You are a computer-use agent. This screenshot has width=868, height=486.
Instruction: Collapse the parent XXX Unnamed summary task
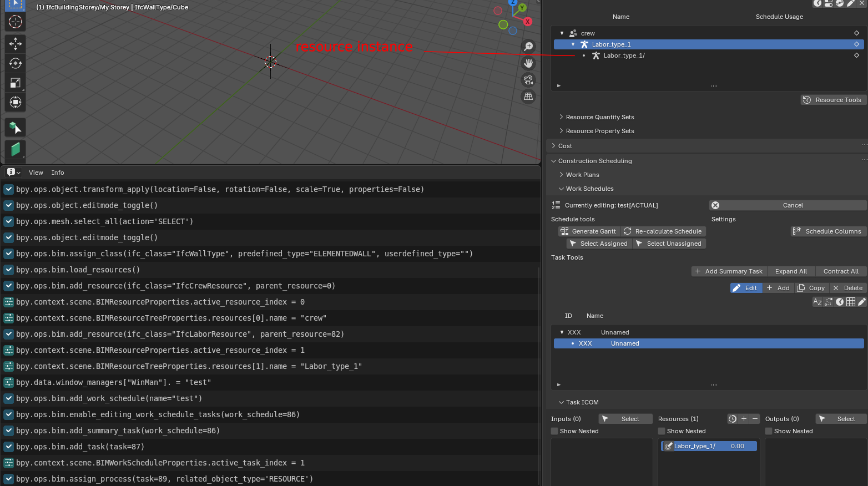pyautogui.click(x=562, y=332)
